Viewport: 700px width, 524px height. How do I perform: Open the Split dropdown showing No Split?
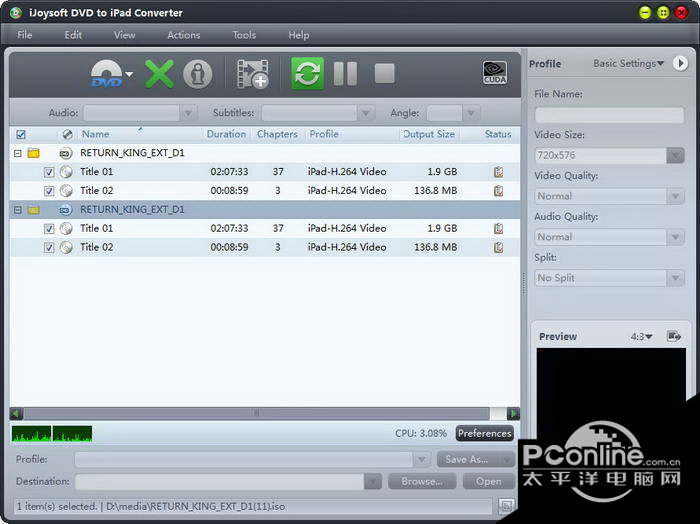pos(675,278)
